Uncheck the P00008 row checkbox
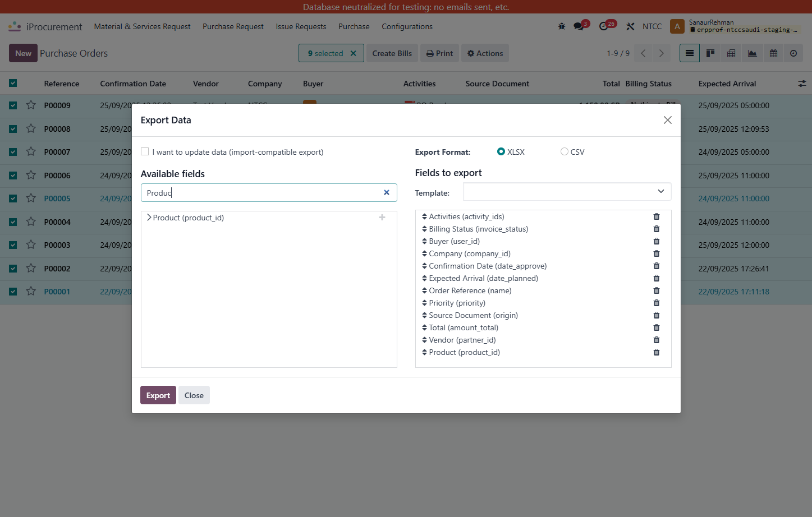The width and height of the screenshot is (812, 517). point(13,129)
